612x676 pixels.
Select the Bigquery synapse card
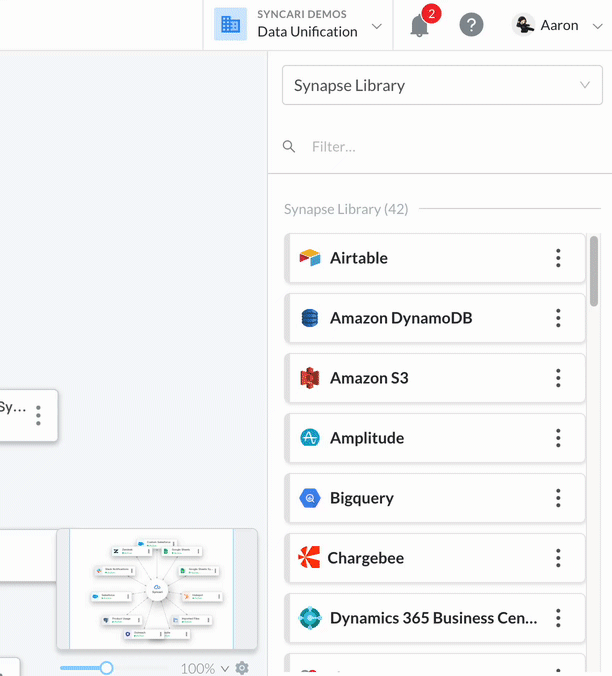click(x=435, y=498)
